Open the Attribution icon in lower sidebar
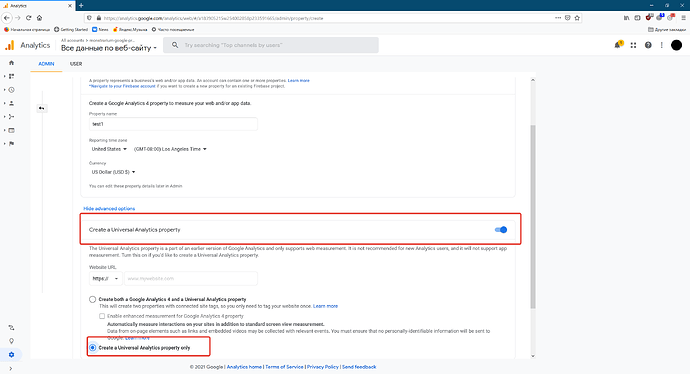The height and width of the screenshot is (374, 690). pyautogui.click(x=11, y=328)
